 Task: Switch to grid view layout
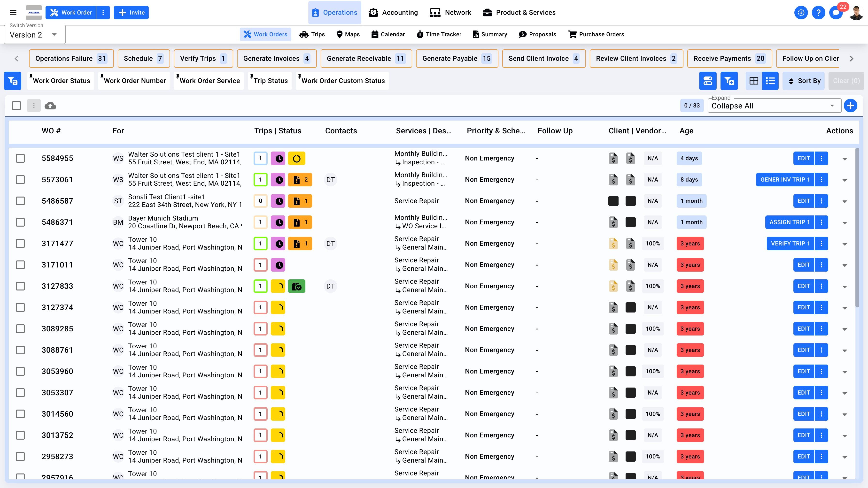[x=753, y=81]
